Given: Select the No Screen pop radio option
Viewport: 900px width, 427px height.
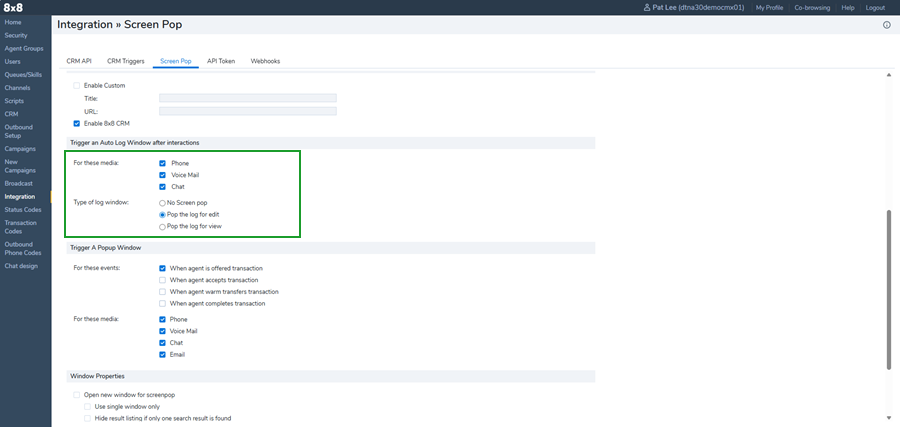Looking at the screenshot, I should (162, 203).
